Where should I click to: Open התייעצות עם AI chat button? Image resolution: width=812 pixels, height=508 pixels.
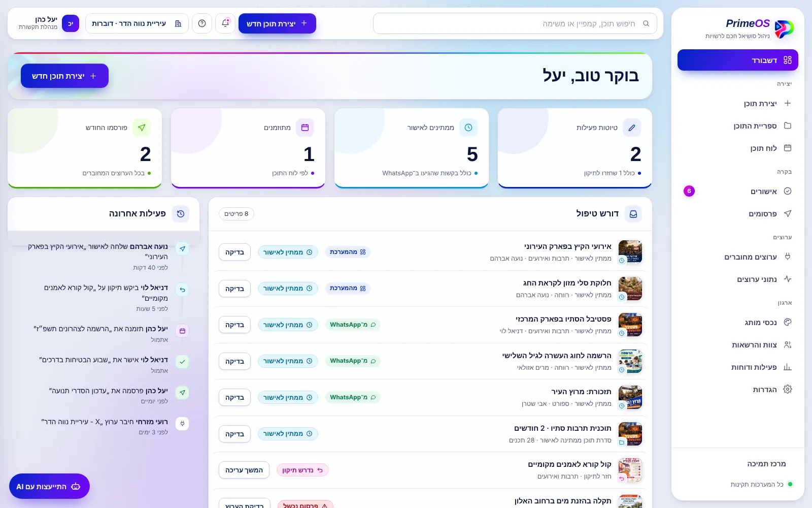[x=49, y=486]
